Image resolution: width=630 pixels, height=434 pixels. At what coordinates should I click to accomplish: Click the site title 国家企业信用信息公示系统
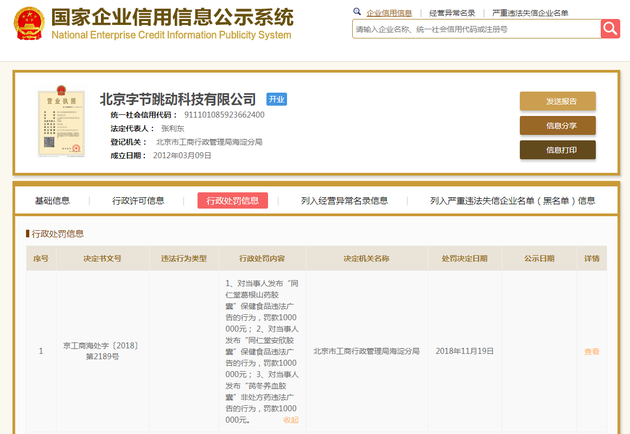pos(172,17)
